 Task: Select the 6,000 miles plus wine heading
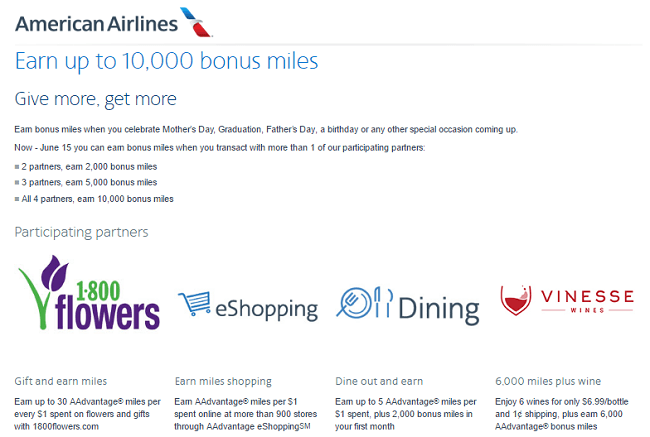(548, 381)
